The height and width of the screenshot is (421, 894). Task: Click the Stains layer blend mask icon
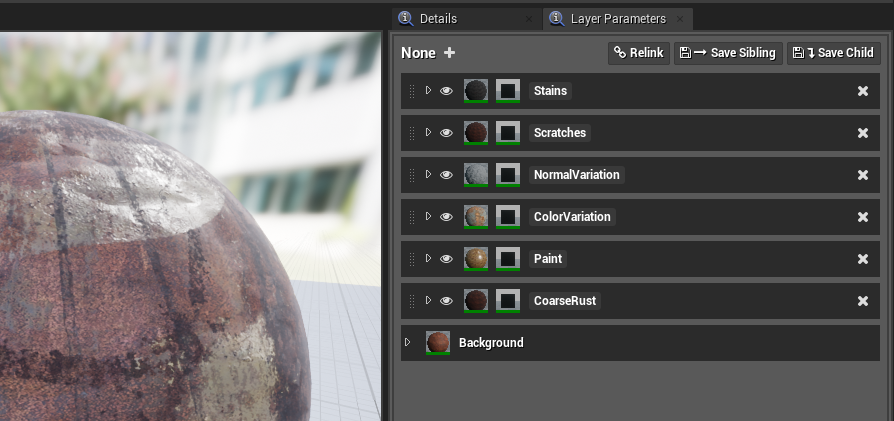point(508,91)
